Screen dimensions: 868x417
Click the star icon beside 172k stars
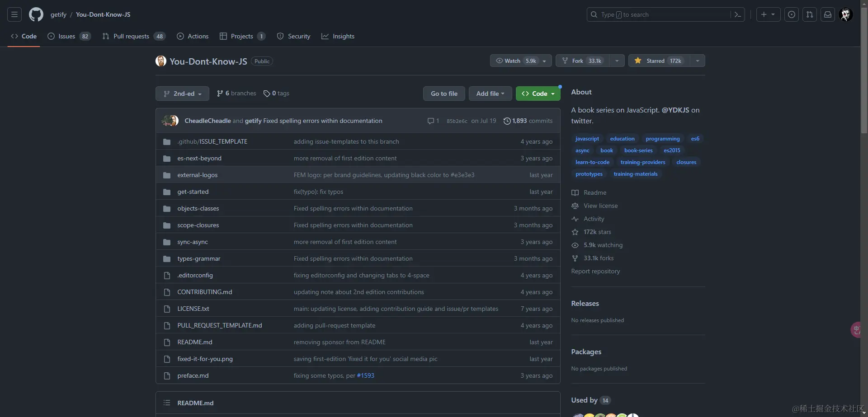(x=575, y=232)
